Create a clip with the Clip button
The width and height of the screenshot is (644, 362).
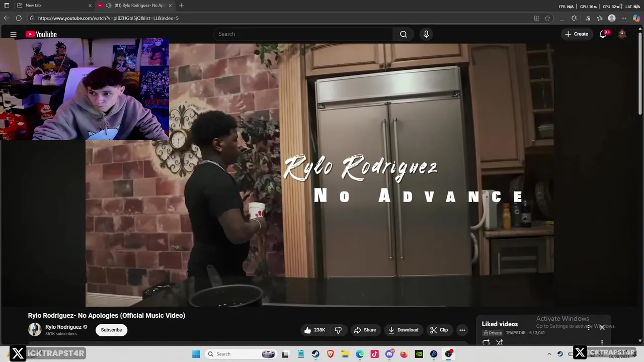[x=439, y=330]
